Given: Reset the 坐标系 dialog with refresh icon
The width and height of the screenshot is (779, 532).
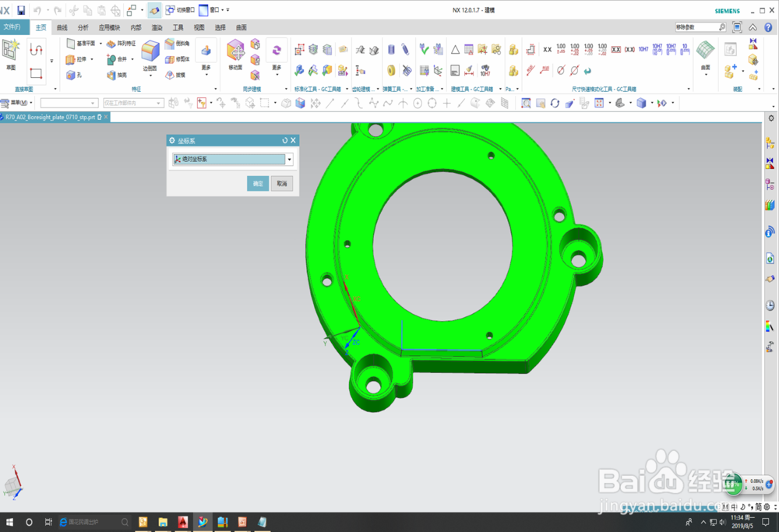Looking at the screenshot, I should click(284, 140).
